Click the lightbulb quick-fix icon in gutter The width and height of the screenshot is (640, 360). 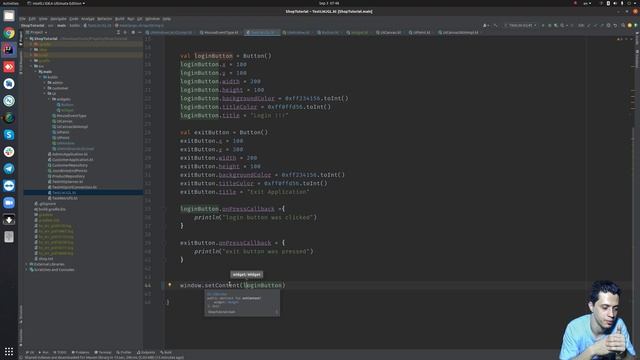170,284
